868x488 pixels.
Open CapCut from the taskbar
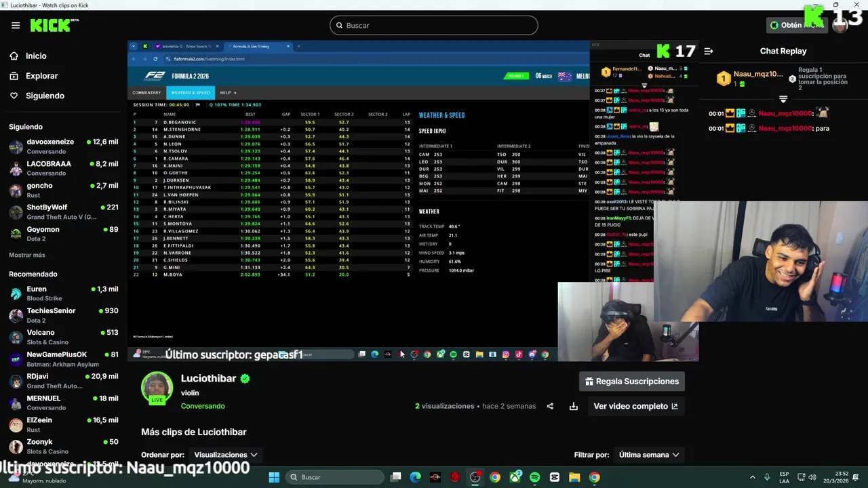point(555,477)
